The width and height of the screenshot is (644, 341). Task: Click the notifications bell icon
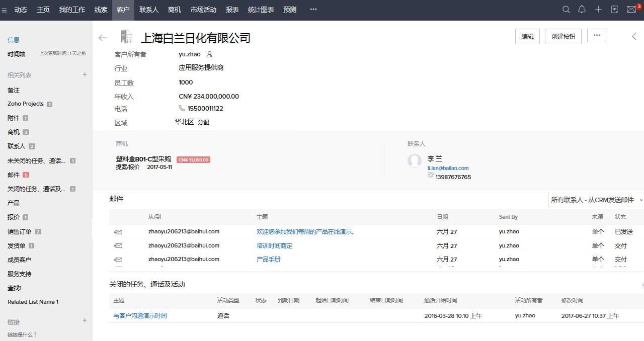[582, 10]
